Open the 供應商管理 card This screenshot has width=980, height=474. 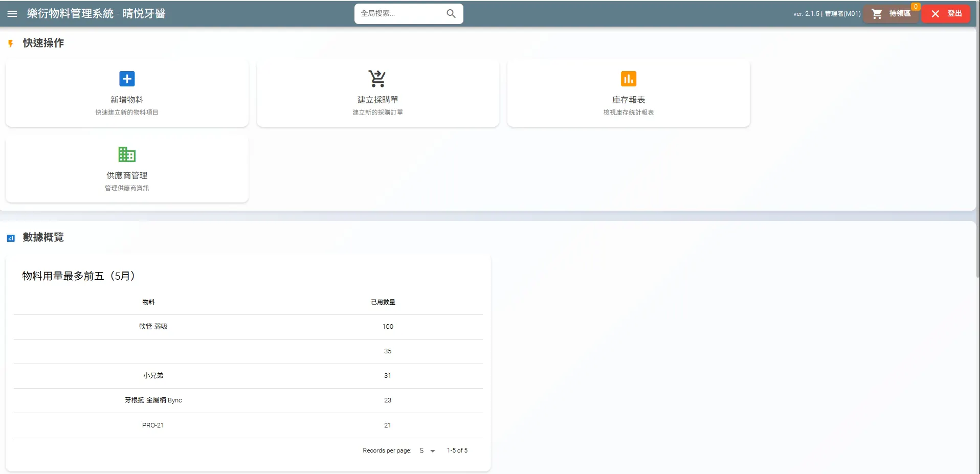[127, 169]
